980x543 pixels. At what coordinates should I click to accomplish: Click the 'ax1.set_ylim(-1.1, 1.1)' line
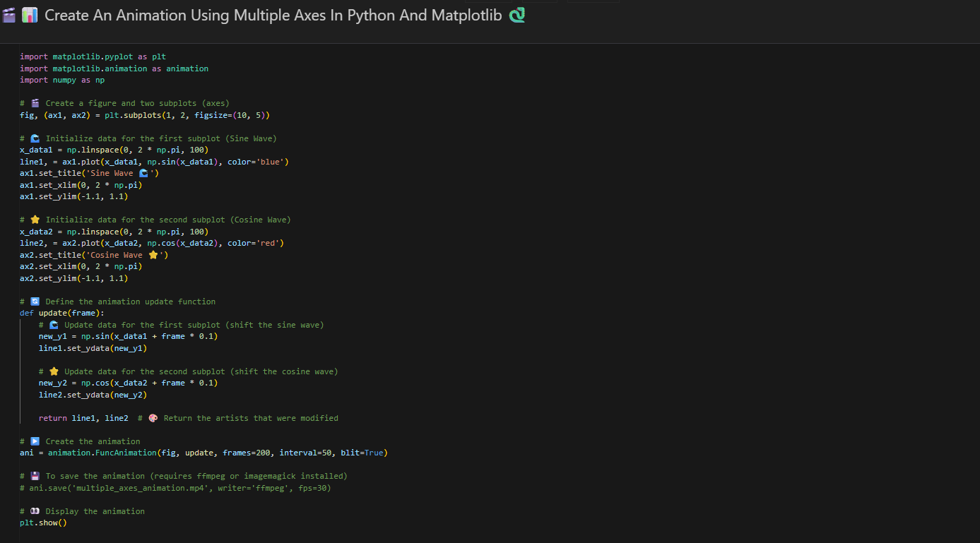tap(74, 196)
